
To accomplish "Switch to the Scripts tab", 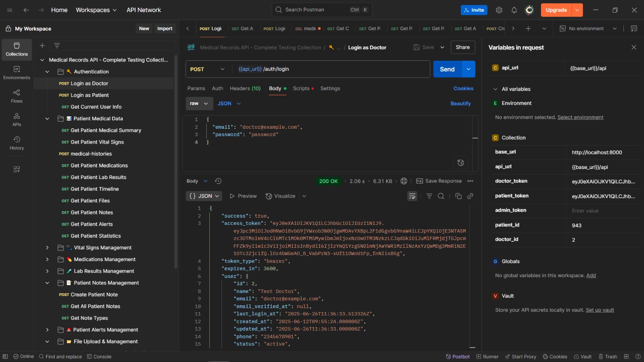I will click(x=303, y=88).
